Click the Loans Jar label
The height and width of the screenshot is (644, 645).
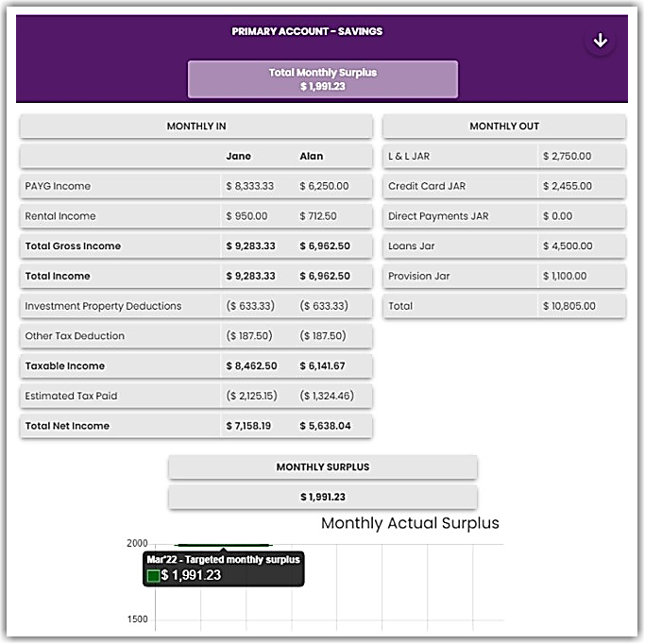click(x=412, y=246)
